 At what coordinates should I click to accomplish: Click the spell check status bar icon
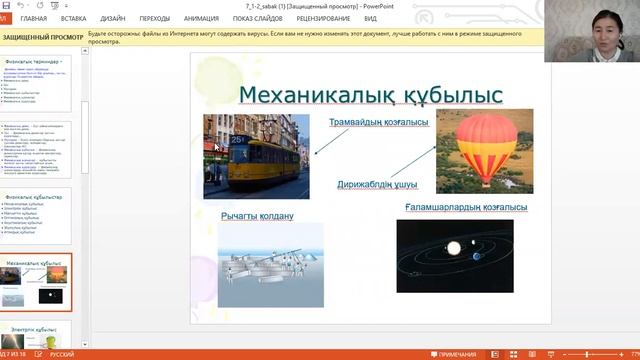(x=38, y=354)
